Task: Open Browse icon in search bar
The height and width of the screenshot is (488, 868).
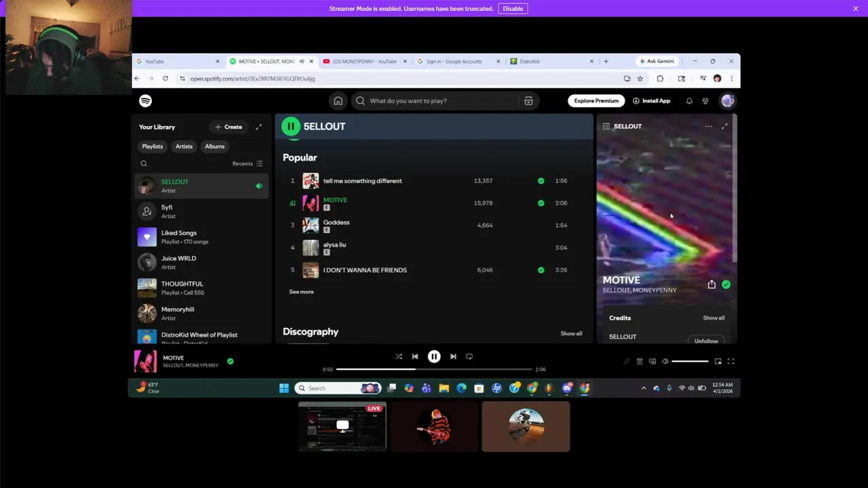Action: coord(528,101)
